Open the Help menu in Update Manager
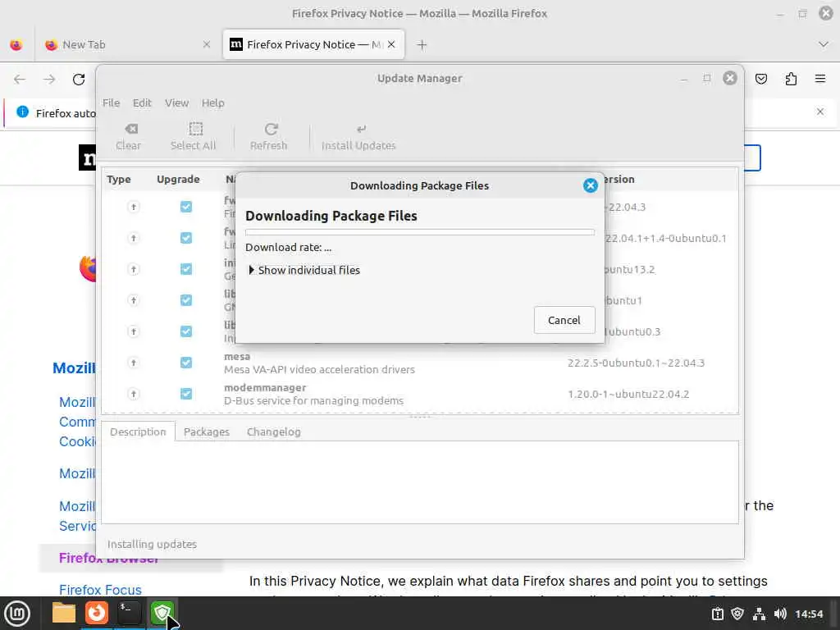Screen dimensions: 840x630 tap(212, 103)
